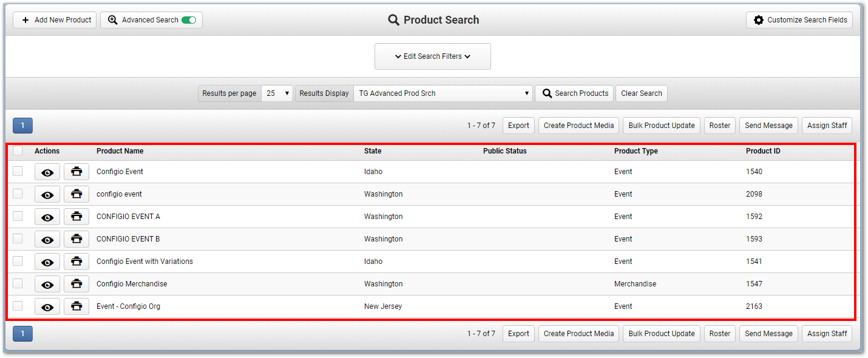Click product ID 1541 cell
The height and width of the screenshot is (358, 868).
pyautogui.click(x=754, y=262)
